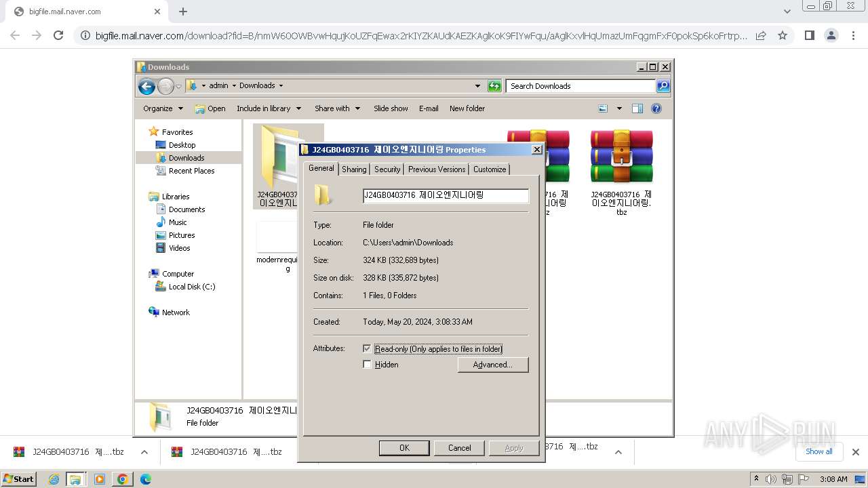Viewport: 868px width, 488px height.
Task: Close the downloads bar
Action: [x=855, y=451]
